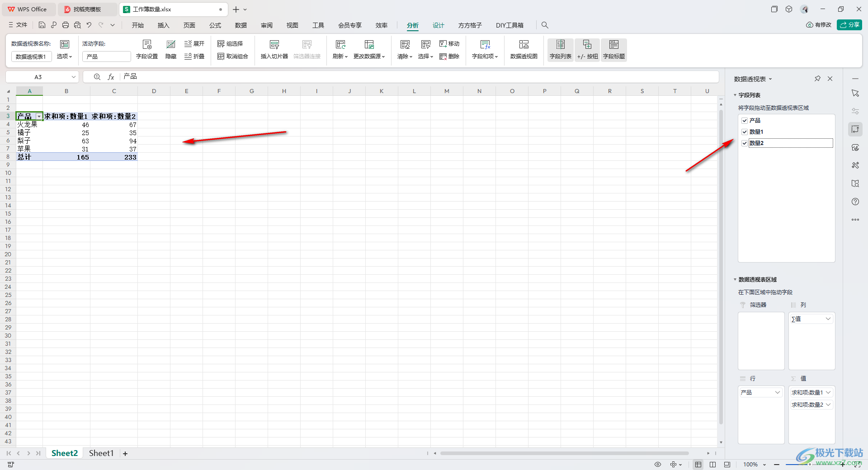Open more options ellipsis in sidebar
The image size is (868, 470).
(x=855, y=220)
